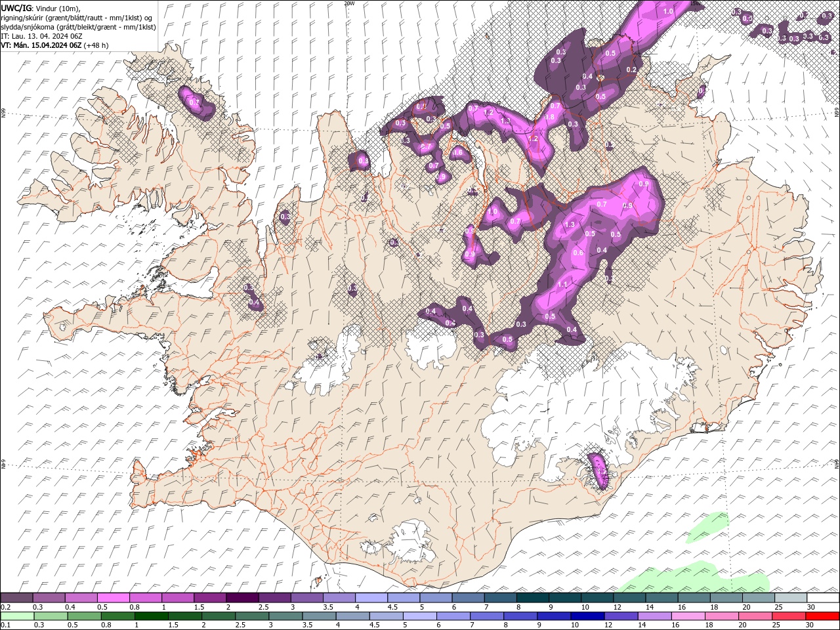This screenshot has width=840, height=630.
Task: Click the lower legend swatch between 25 and 30
Action: [x=789, y=616]
